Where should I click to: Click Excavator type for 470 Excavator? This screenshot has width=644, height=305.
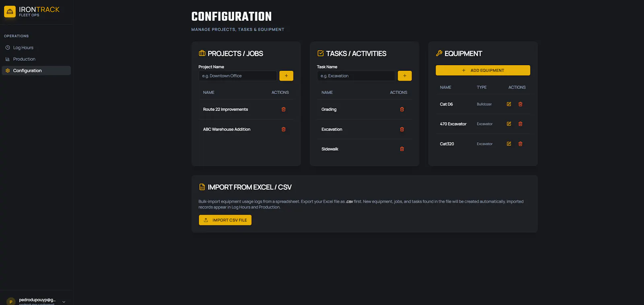pos(485,124)
